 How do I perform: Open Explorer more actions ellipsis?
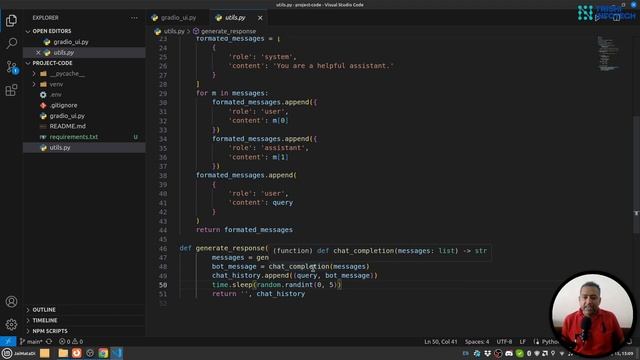[134, 18]
